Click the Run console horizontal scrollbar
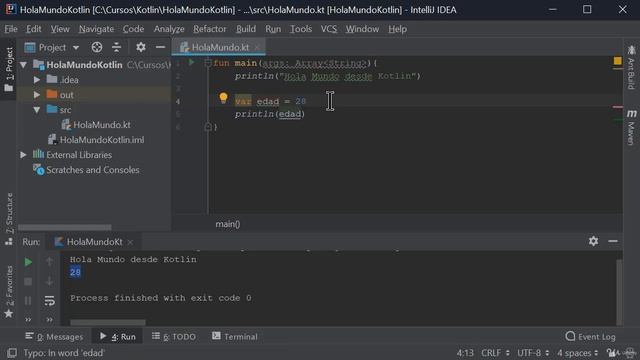Viewport: 640px width, 360px height. 108,322
